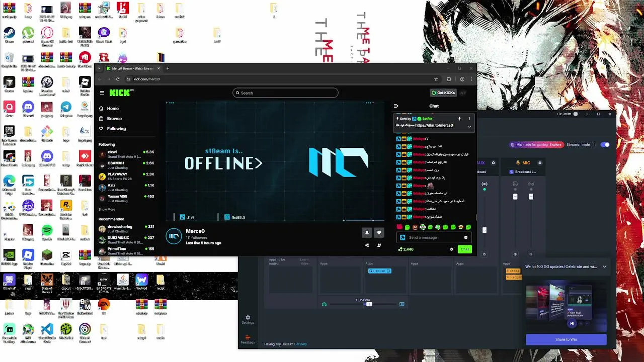Click Share to Win button

566,339
